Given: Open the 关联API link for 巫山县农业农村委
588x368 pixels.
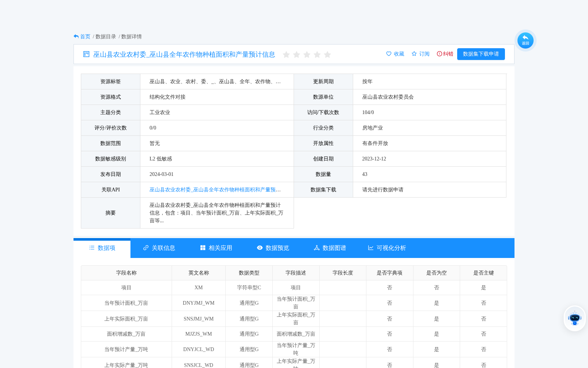Looking at the screenshot, I should click(215, 190).
